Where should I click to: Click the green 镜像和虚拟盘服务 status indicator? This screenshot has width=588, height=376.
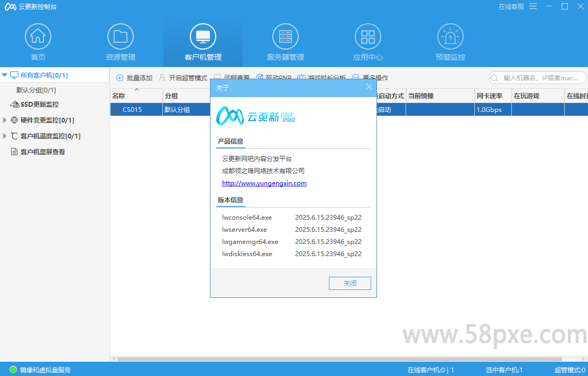[x=13, y=370]
